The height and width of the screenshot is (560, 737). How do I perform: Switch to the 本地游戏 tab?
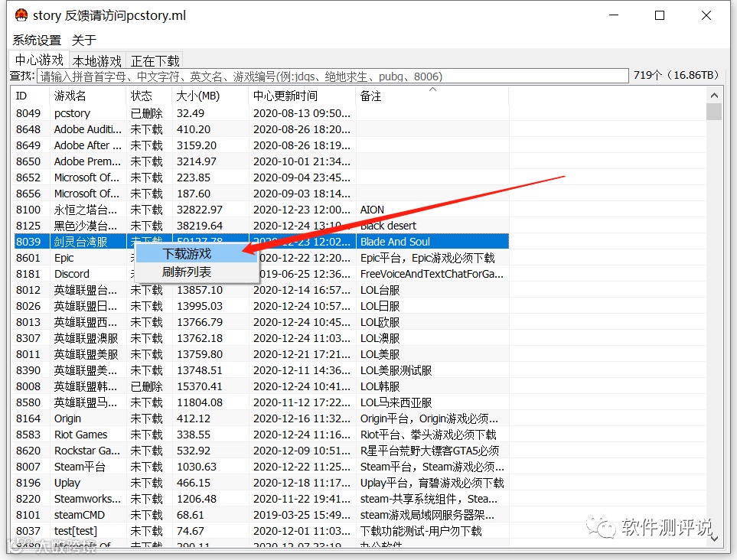tap(97, 61)
